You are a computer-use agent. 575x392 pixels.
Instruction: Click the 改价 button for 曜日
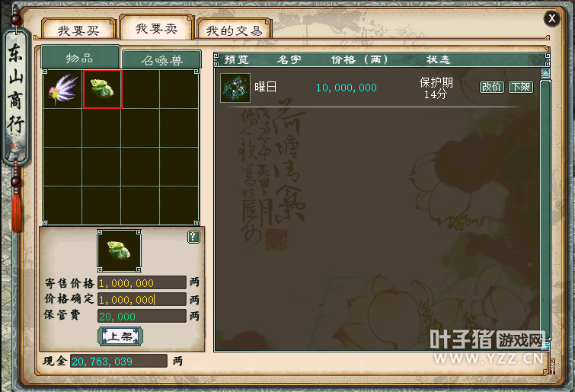pyautogui.click(x=492, y=88)
